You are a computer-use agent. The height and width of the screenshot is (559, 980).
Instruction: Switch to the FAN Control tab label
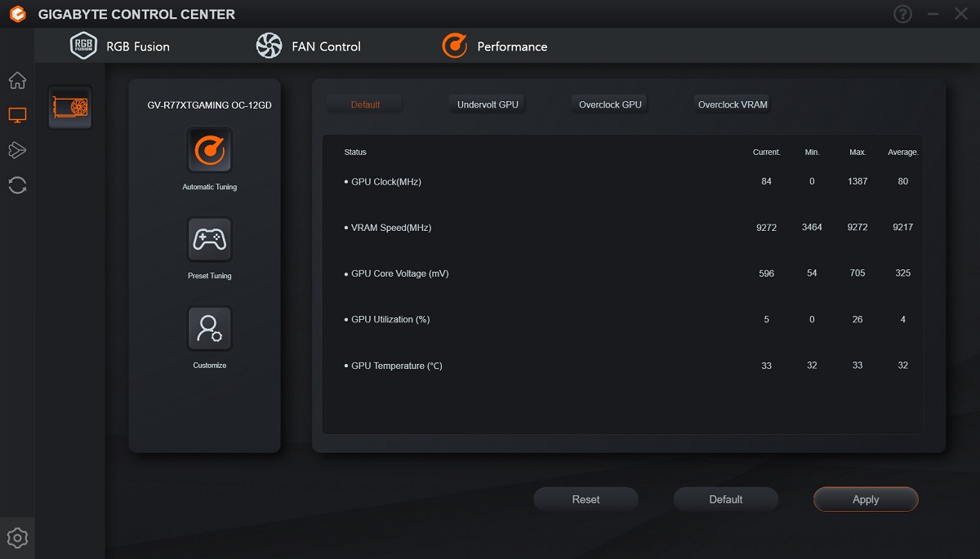click(326, 47)
